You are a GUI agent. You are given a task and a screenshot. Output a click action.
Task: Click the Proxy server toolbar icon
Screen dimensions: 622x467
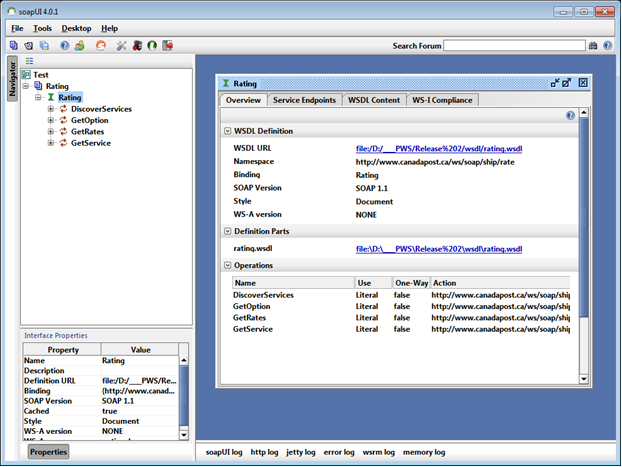(137, 46)
